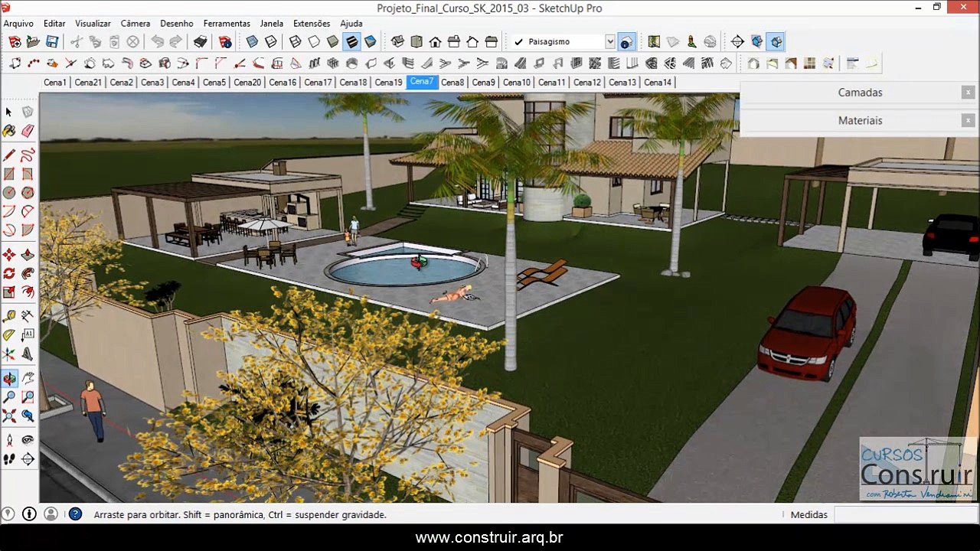This screenshot has width=980, height=551.
Task: Toggle Shaded face style
Action: (332, 41)
